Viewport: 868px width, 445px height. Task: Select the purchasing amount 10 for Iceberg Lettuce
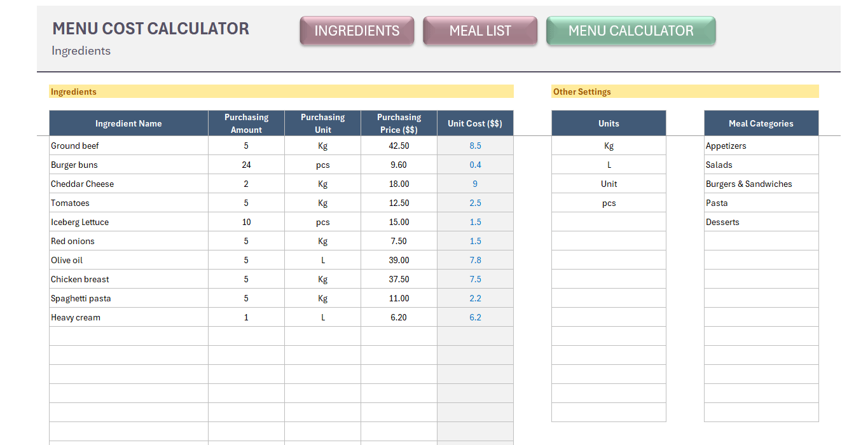[246, 222]
